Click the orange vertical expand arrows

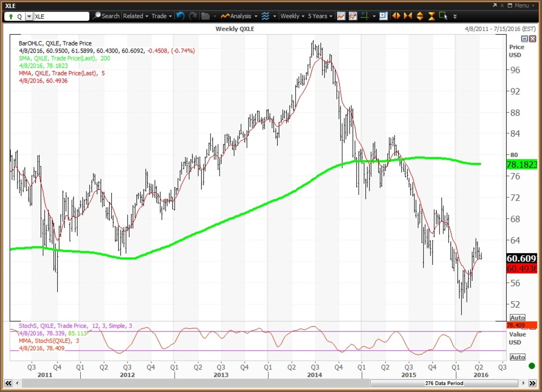coord(420,16)
